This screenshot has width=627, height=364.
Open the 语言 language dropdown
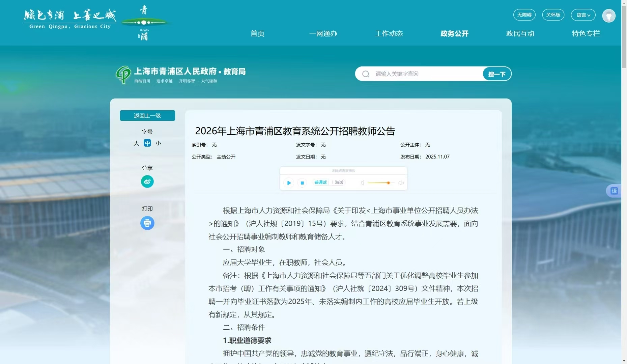pyautogui.click(x=583, y=15)
